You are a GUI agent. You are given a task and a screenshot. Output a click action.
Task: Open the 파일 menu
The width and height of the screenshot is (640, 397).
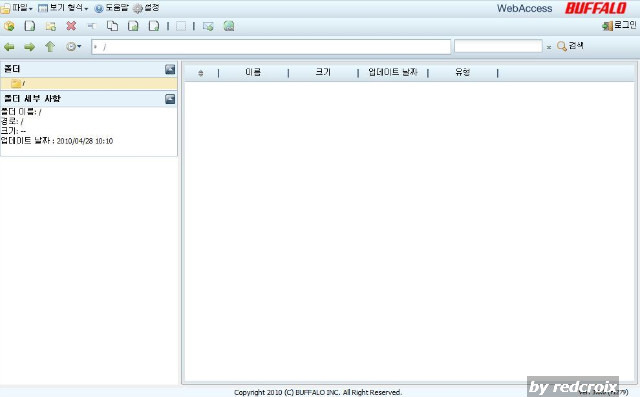coord(16,8)
